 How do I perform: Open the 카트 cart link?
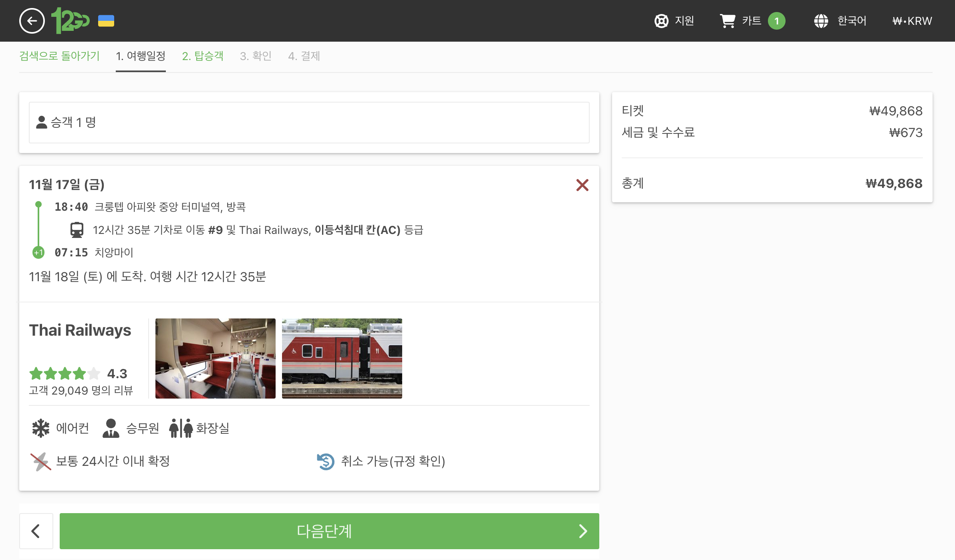752,21
